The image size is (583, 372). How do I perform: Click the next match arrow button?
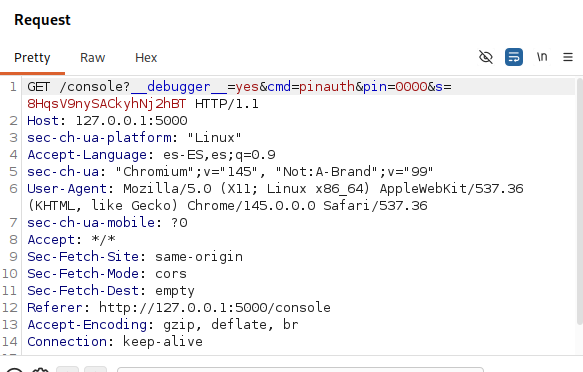coord(96,369)
